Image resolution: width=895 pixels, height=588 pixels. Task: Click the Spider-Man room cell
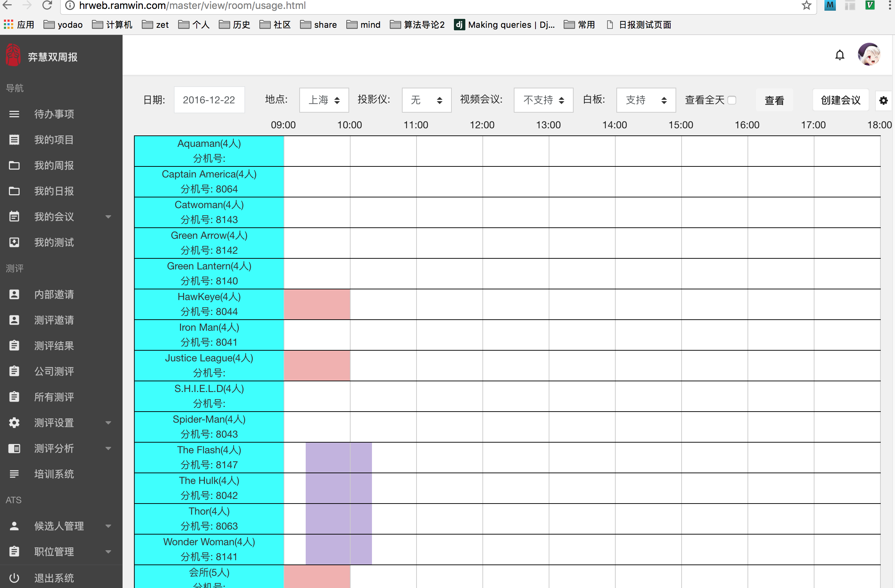pos(209,427)
